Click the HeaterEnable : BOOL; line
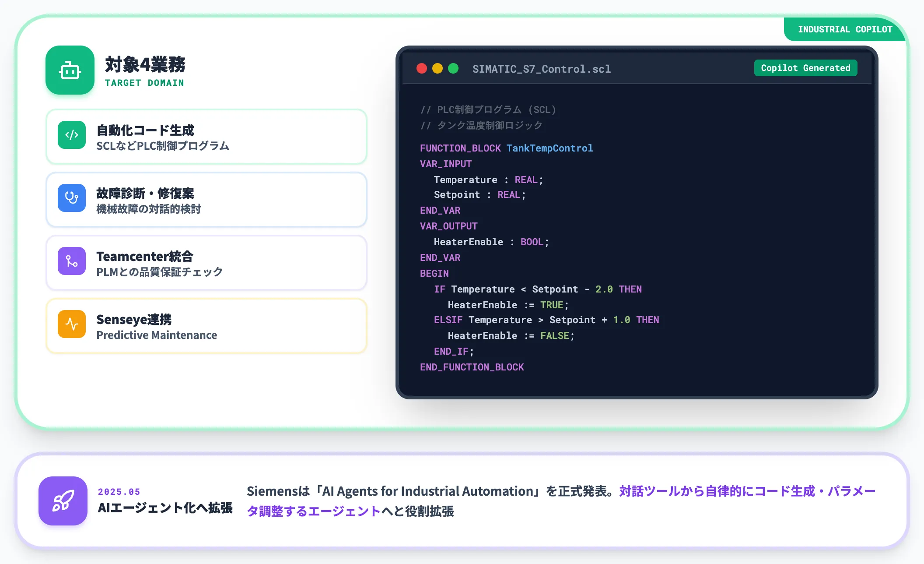 click(491, 242)
